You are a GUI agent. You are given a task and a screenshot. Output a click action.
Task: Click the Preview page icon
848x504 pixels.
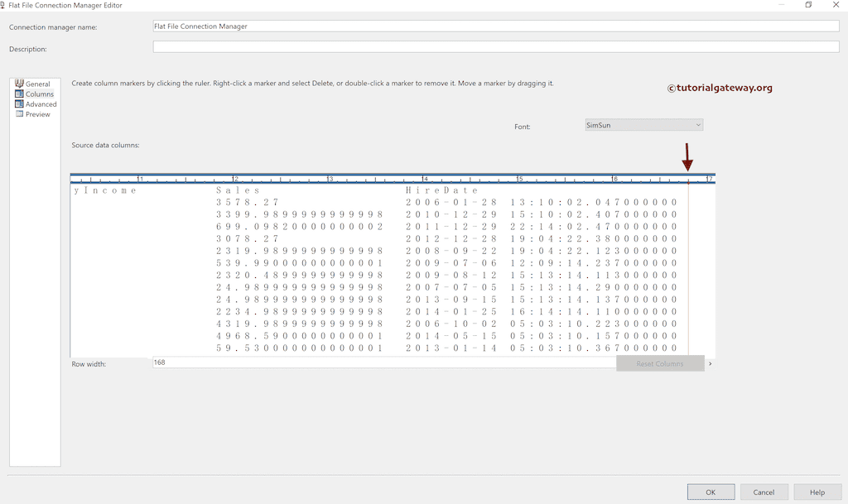coord(20,114)
